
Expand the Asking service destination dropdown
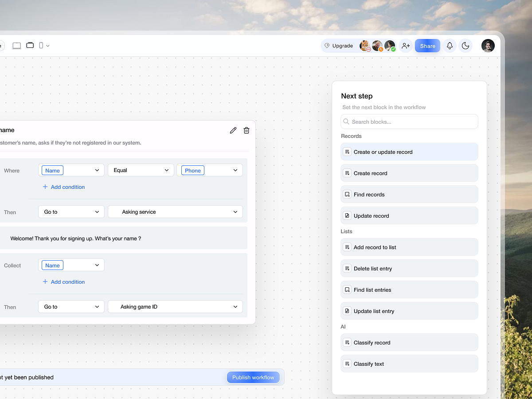pyautogui.click(x=175, y=211)
